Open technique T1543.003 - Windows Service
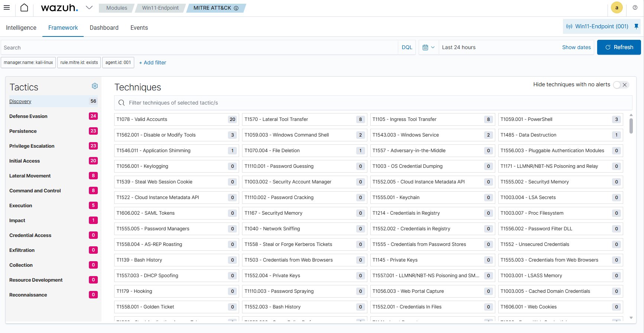The height and width of the screenshot is (333, 644). [433, 135]
